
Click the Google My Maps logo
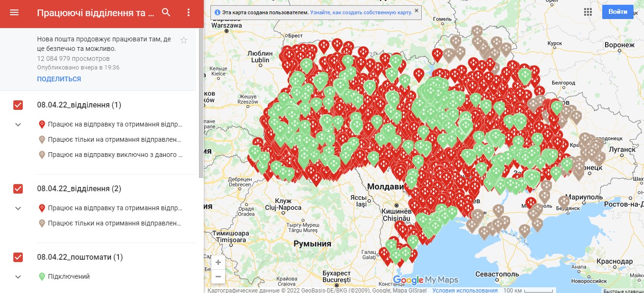426,280
